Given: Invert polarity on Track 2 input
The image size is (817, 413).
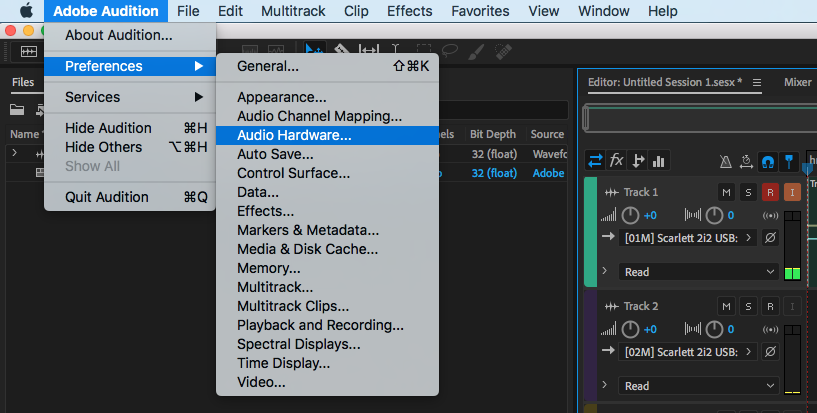Looking at the screenshot, I should [x=770, y=352].
